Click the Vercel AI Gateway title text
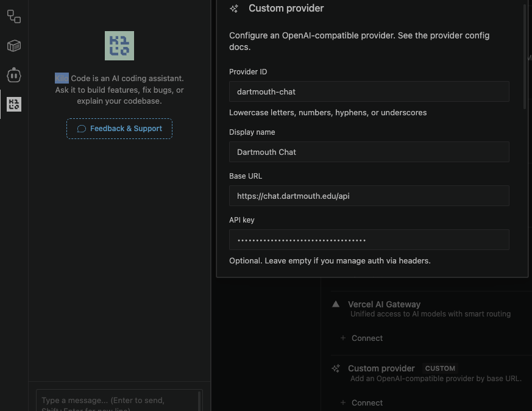The image size is (532, 411). click(384, 304)
